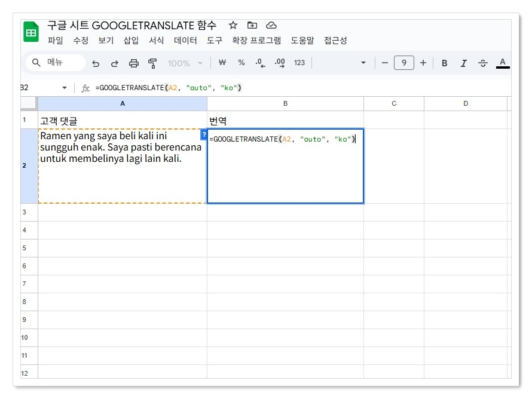The width and height of the screenshot is (532, 399).
Task: Toggle italic formatting
Action: click(x=463, y=63)
